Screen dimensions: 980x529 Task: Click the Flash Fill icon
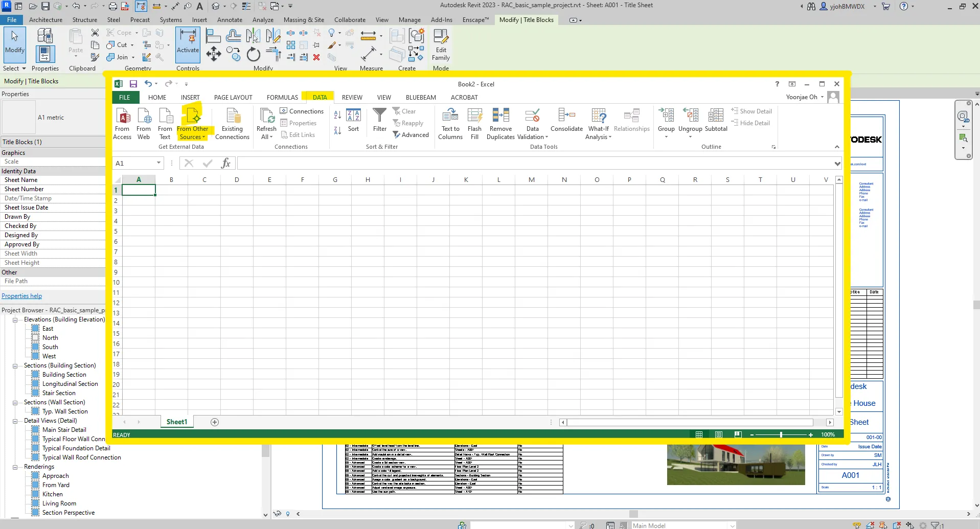click(x=474, y=116)
